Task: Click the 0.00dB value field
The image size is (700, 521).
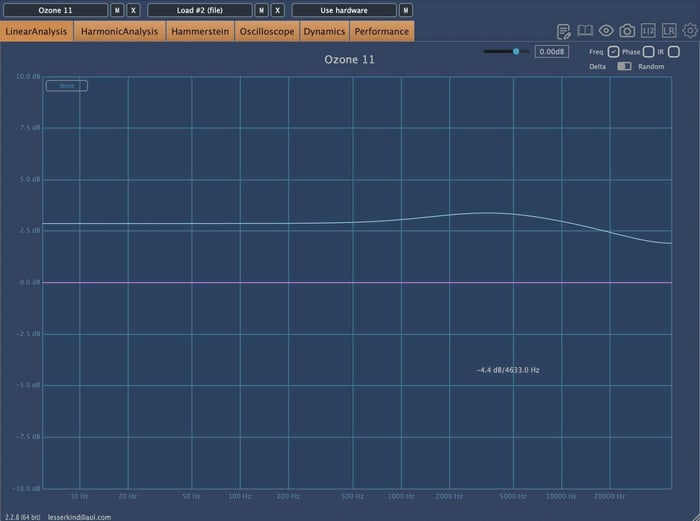Action: coord(551,52)
